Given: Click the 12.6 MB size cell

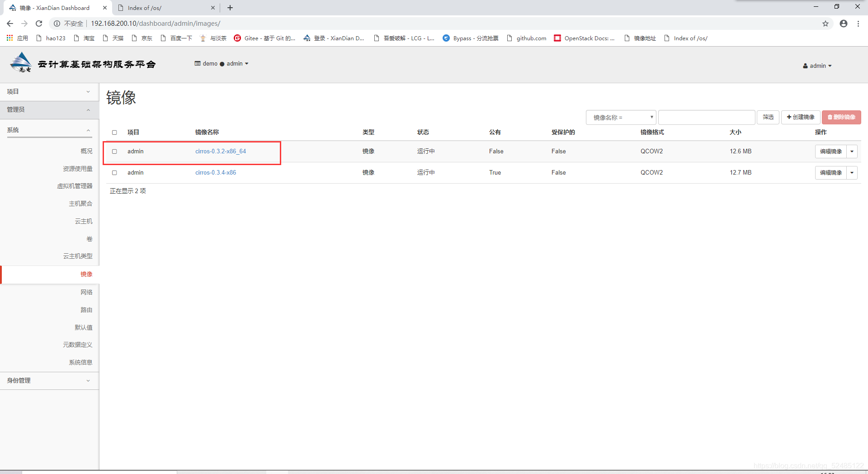Looking at the screenshot, I should 741,151.
